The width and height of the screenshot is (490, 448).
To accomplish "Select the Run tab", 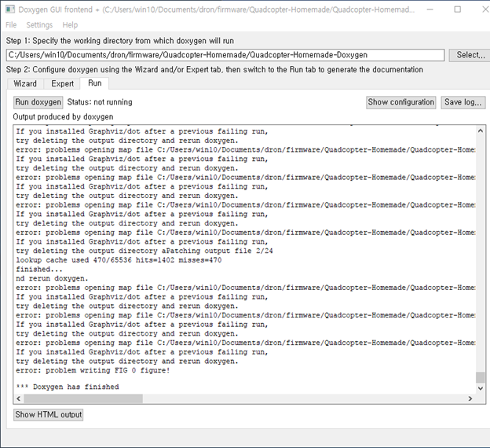I will (x=95, y=83).
